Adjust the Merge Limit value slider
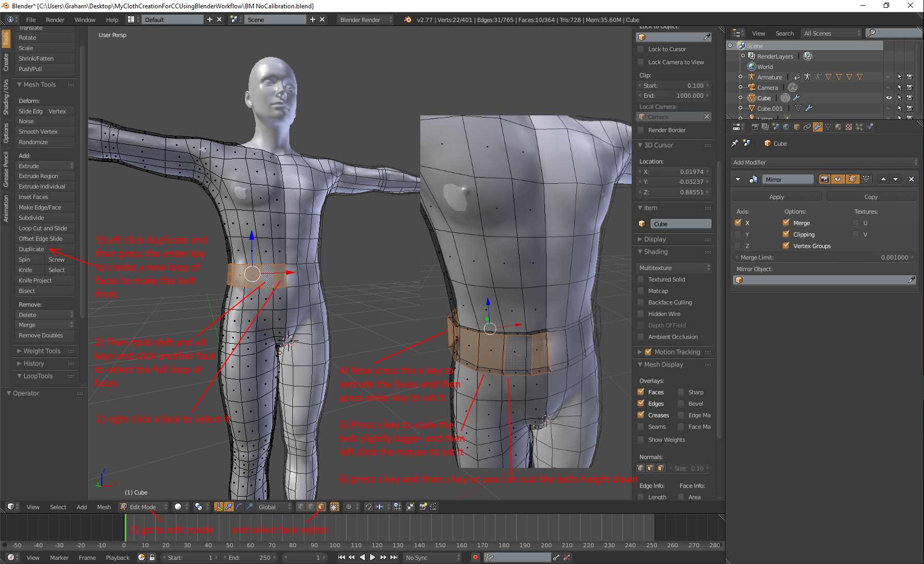 pos(824,257)
